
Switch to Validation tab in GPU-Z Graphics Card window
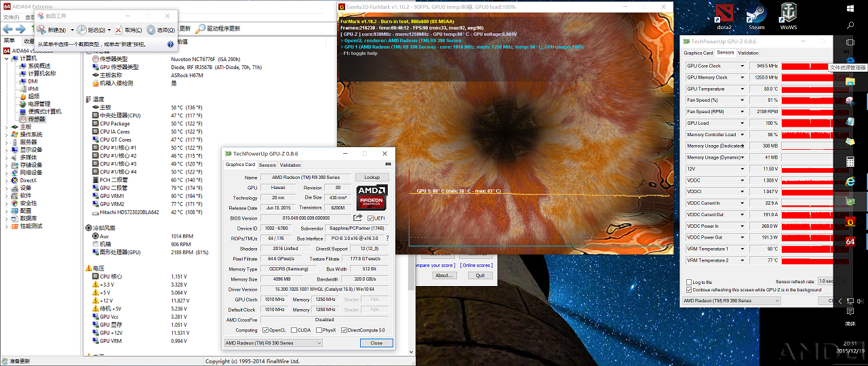(x=290, y=165)
